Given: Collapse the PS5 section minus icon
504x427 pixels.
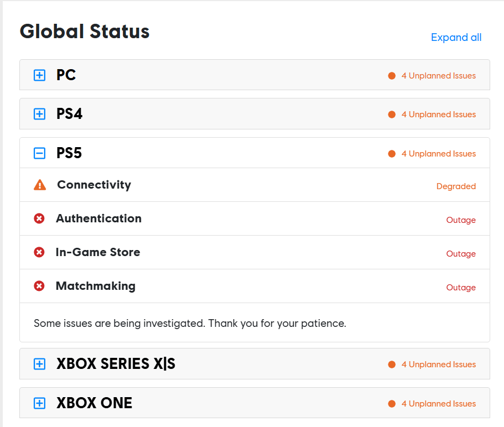Looking at the screenshot, I should [x=39, y=154].
